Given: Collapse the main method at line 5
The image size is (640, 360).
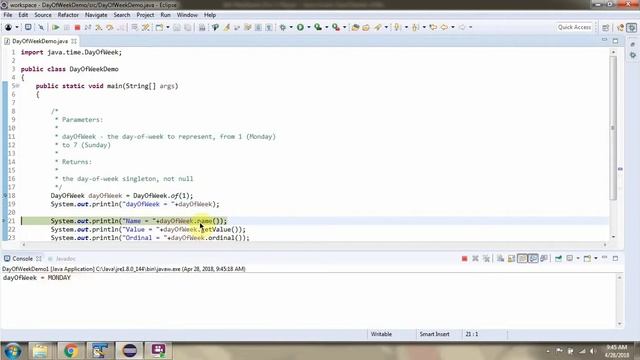Looking at the screenshot, I should tap(18, 86).
